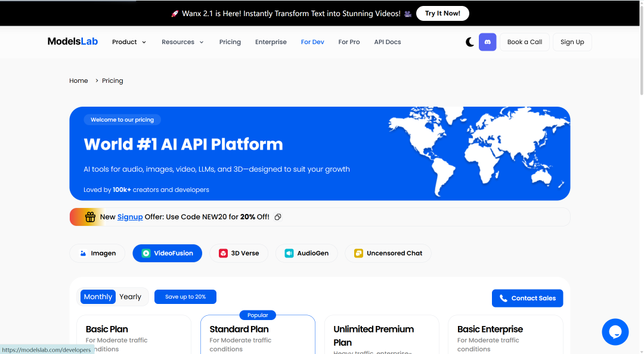Select the Imagen product tab
This screenshot has width=644, height=354.
point(97,253)
